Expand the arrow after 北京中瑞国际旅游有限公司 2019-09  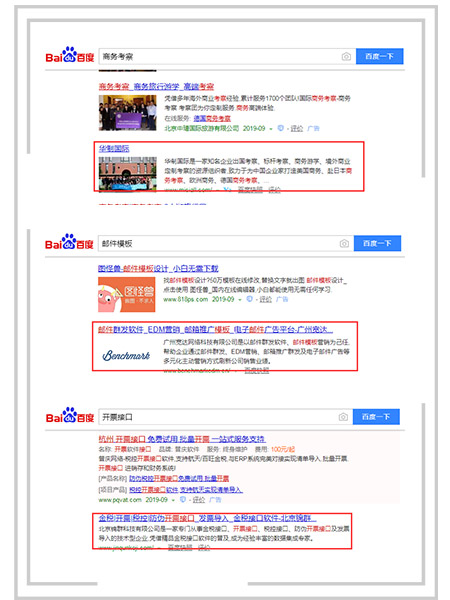tap(271, 129)
